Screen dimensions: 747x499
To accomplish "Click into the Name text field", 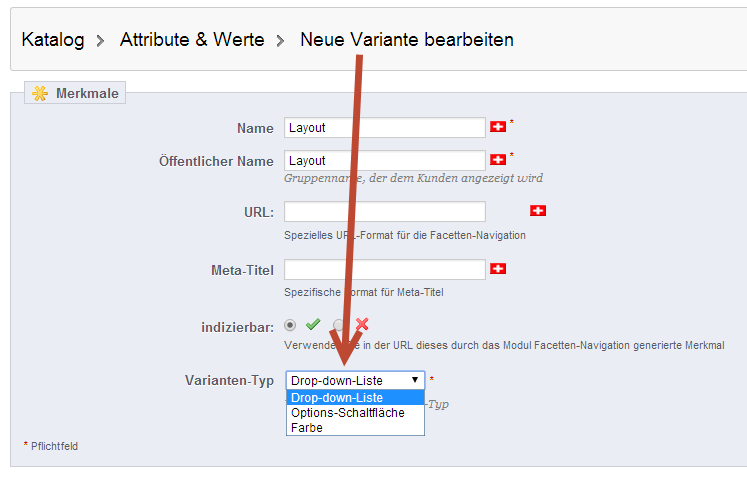I will [x=384, y=128].
